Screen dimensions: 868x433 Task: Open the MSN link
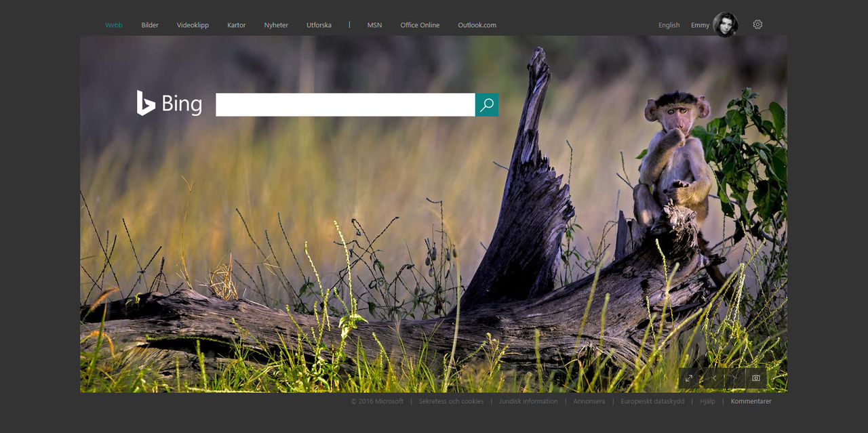click(x=374, y=25)
